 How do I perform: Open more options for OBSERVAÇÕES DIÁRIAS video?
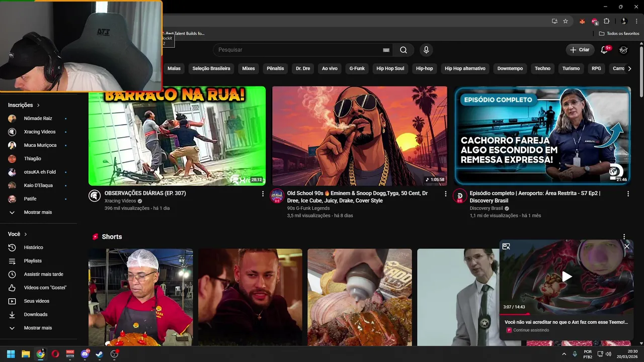[263, 194]
